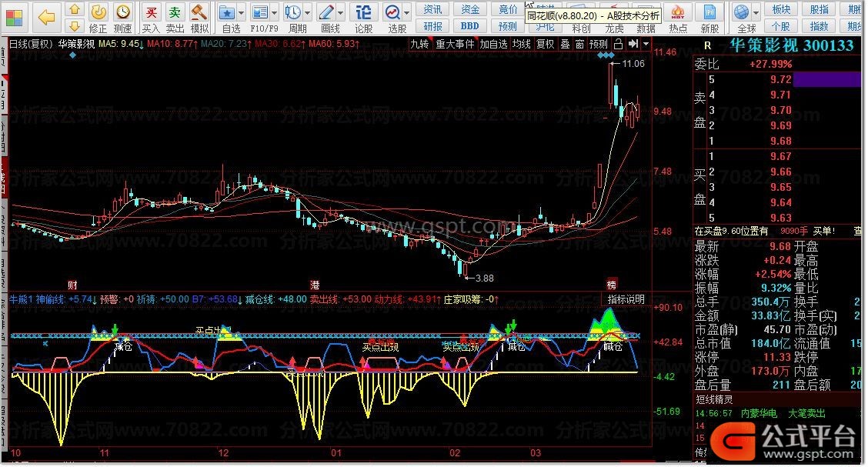The width and height of the screenshot is (868, 467).
Task: Expand the 选股 dropdown arrow
Action: click(x=407, y=13)
